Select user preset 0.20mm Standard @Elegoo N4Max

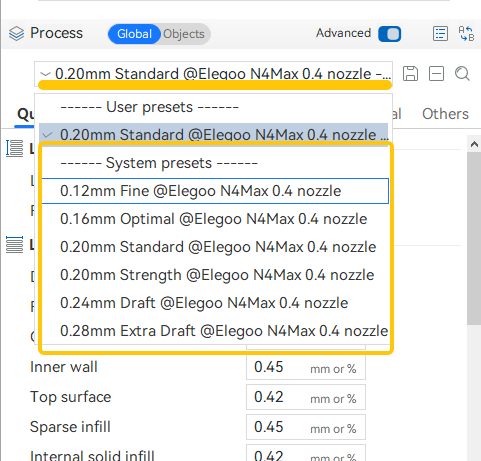(214, 134)
